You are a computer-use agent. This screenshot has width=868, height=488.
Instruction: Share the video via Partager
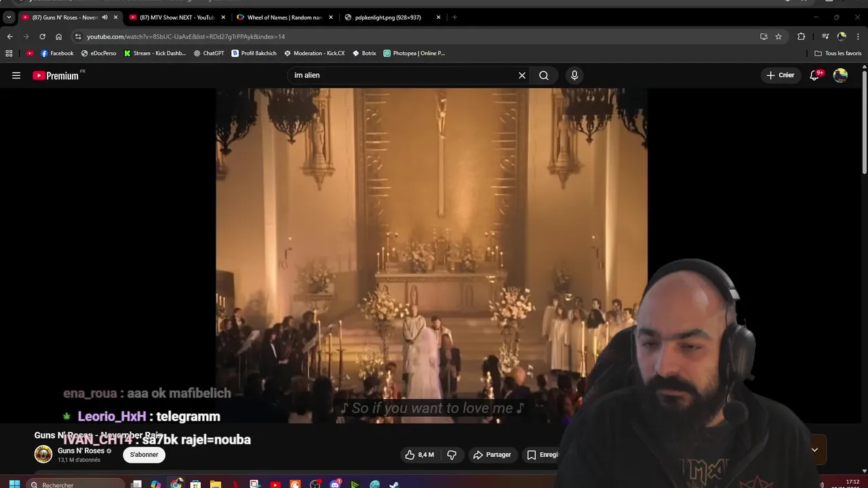(x=492, y=455)
